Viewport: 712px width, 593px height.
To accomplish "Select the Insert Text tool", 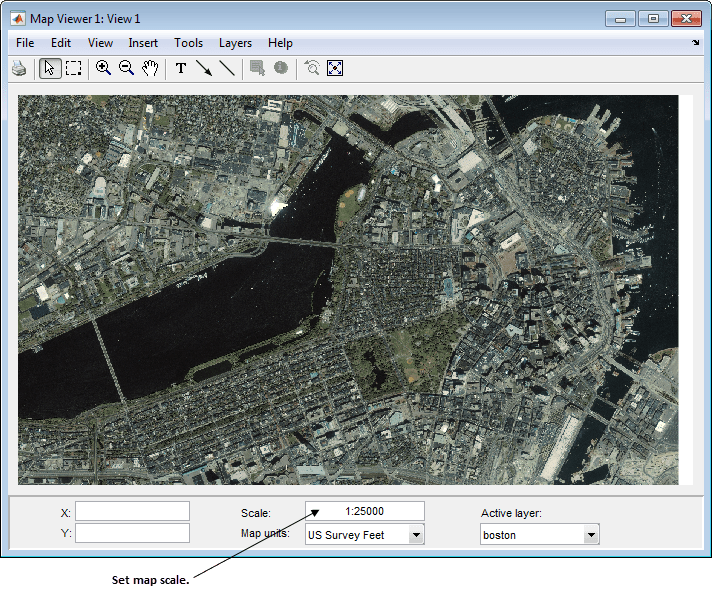I will point(181,68).
